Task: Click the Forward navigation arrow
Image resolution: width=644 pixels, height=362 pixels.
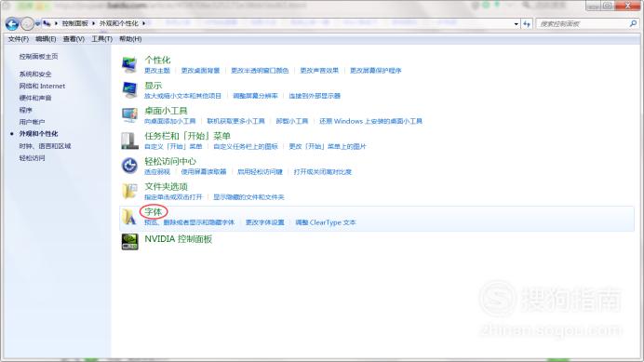Action: (x=27, y=24)
